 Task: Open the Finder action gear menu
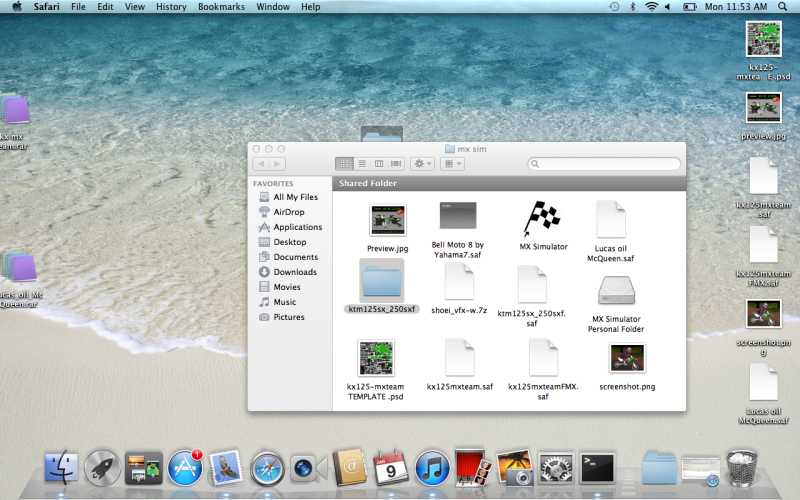(x=422, y=164)
